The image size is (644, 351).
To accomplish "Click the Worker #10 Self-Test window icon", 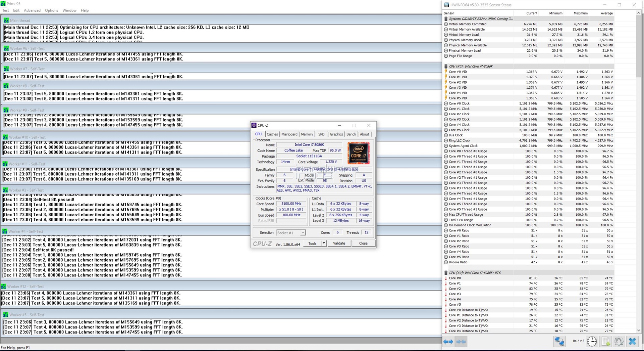I will pyautogui.click(x=5, y=137).
